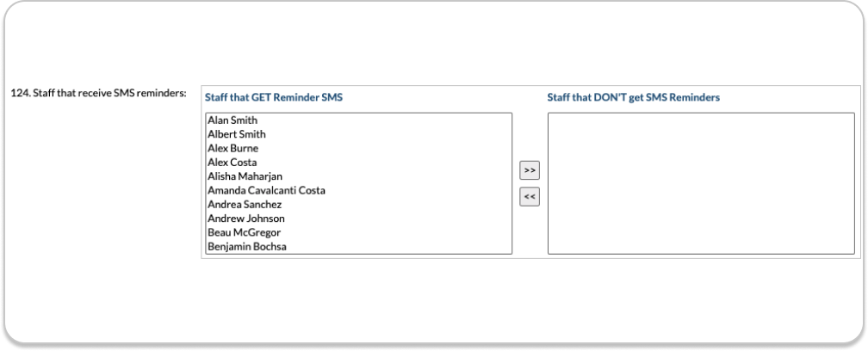
Task: Click 'Staff that DON'T get SMS Reminders' heading
Action: [x=634, y=98]
